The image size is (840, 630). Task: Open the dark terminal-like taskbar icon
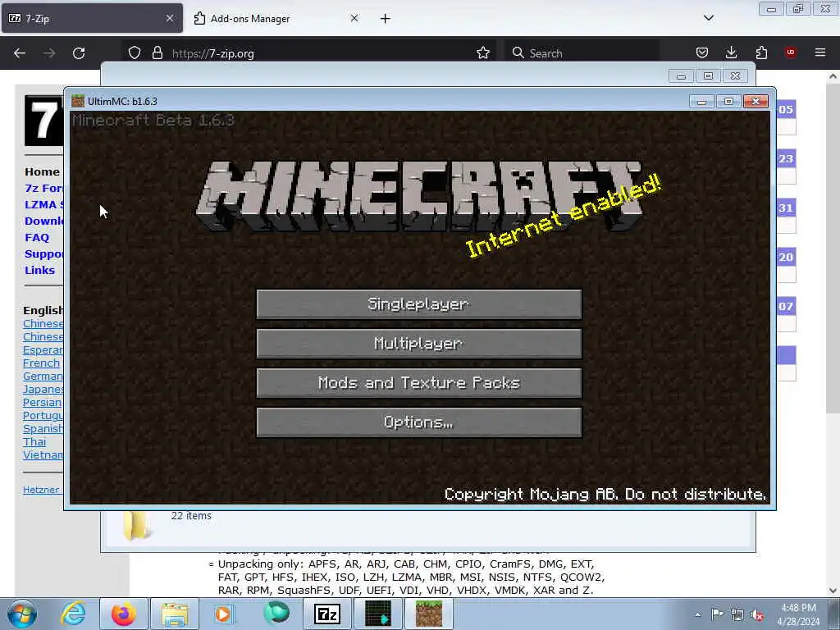[x=378, y=614]
